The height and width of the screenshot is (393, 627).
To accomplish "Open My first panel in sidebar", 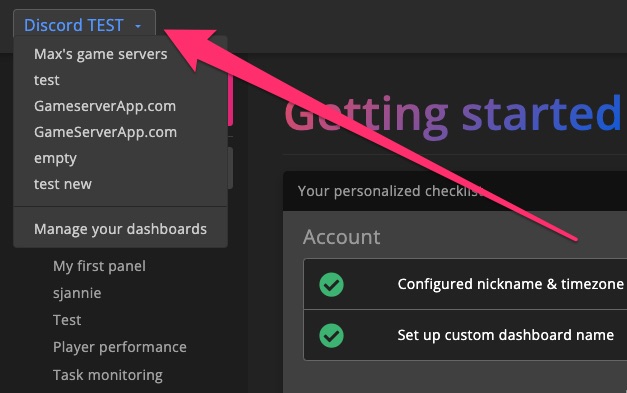I will coord(99,266).
